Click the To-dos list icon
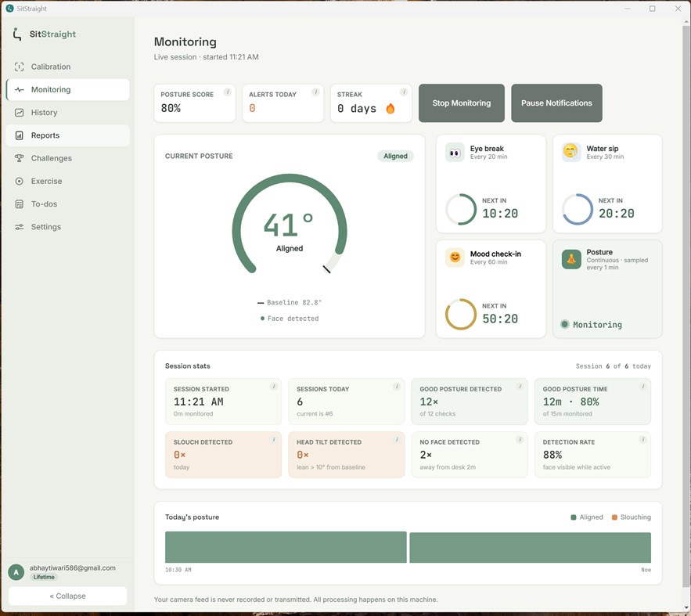This screenshot has height=616, width=691. (19, 204)
